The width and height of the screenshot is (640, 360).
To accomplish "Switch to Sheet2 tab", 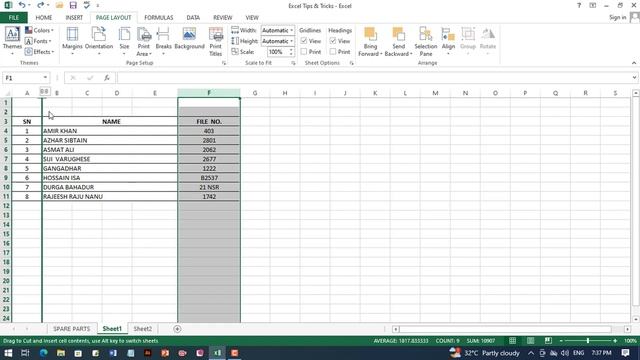I will click(x=142, y=329).
